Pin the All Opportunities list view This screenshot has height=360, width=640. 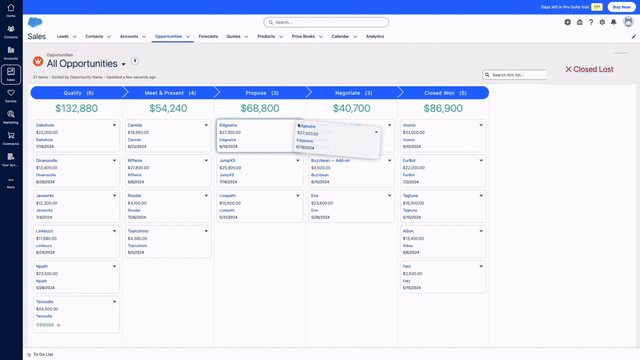[135, 61]
